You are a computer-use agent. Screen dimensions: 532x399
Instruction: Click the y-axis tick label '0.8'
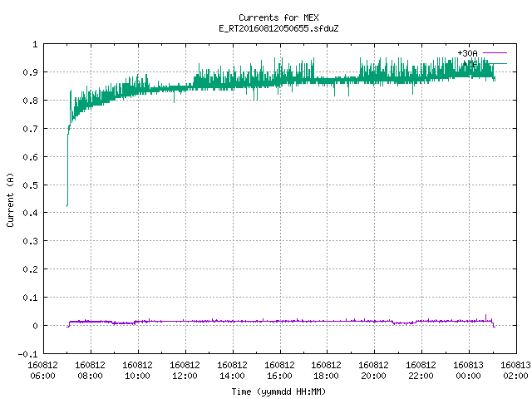[30, 101]
